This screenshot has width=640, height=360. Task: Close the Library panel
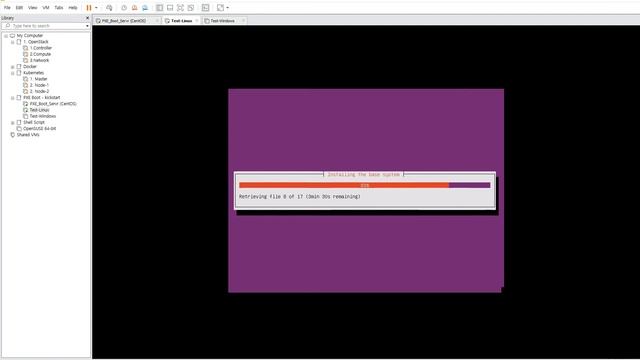(87, 18)
